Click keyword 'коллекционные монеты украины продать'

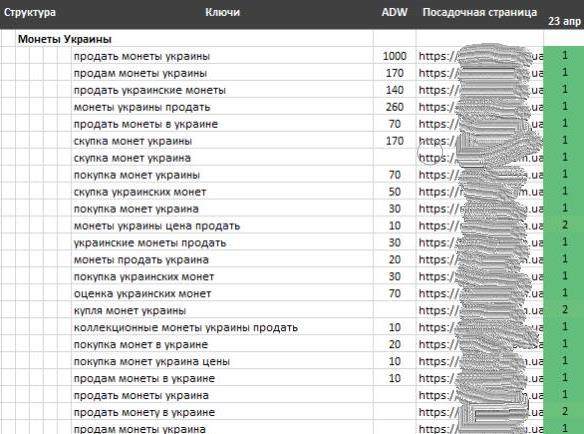(x=186, y=327)
